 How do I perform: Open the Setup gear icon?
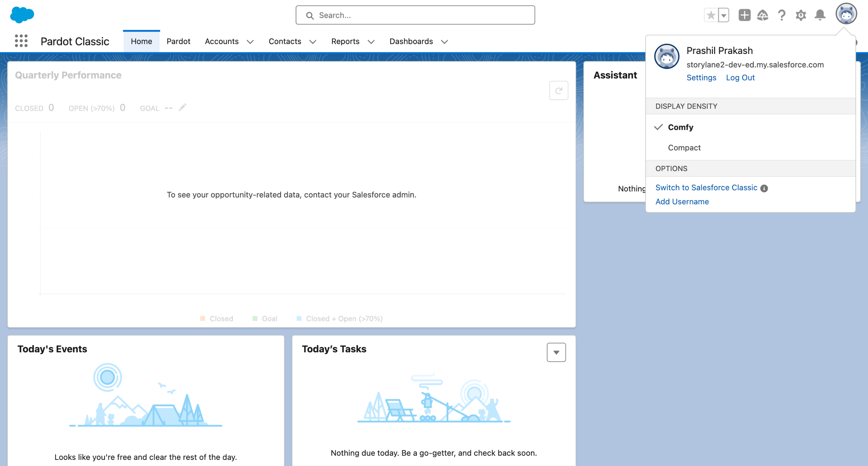[x=801, y=15]
